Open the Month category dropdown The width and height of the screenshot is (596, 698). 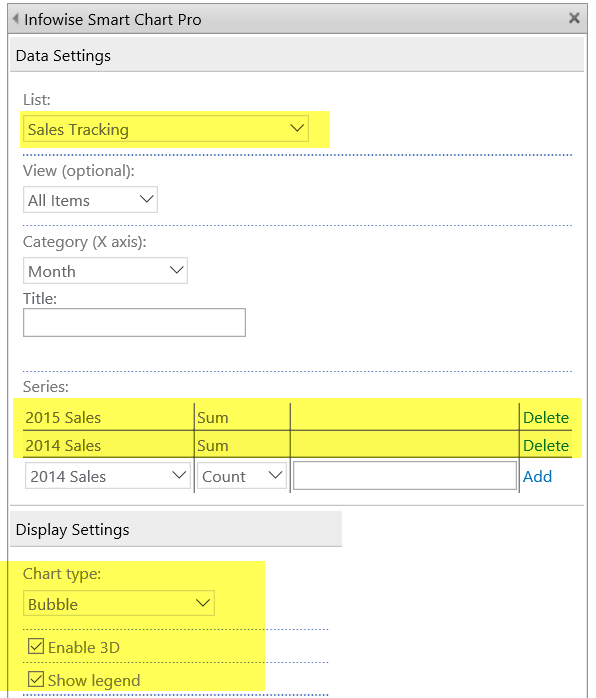tap(105, 271)
